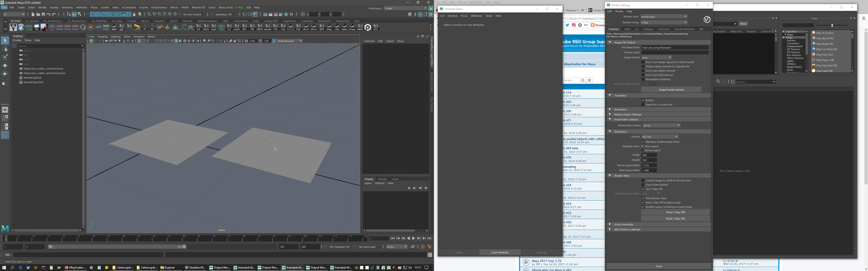This screenshot has width=868, height=271.
Task: Check Output alpha channel to separate file
Action: click(643, 66)
